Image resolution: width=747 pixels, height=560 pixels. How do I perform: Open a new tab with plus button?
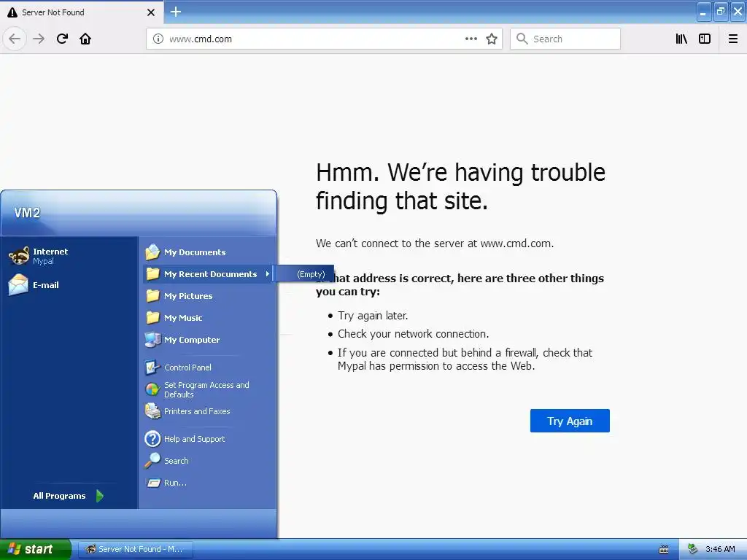pyautogui.click(x=175, y=12)
